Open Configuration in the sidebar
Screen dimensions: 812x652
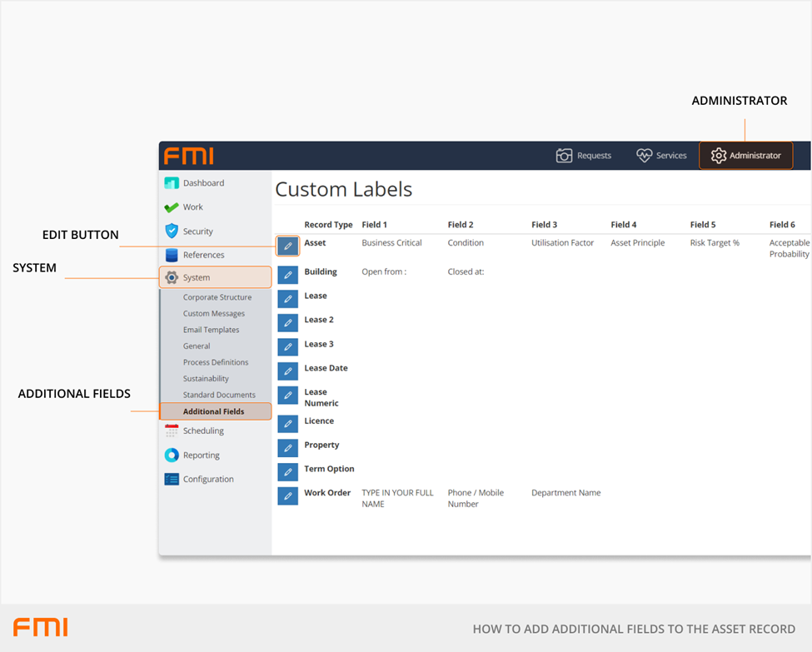(208, 479)
